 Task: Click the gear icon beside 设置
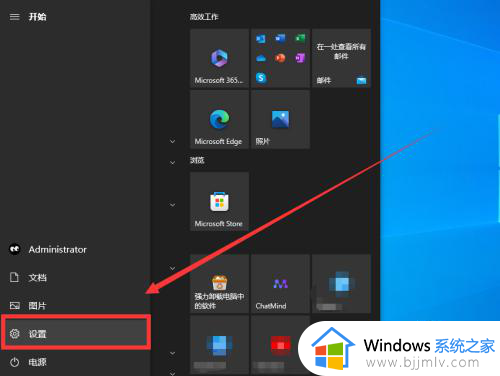point(14,333)
